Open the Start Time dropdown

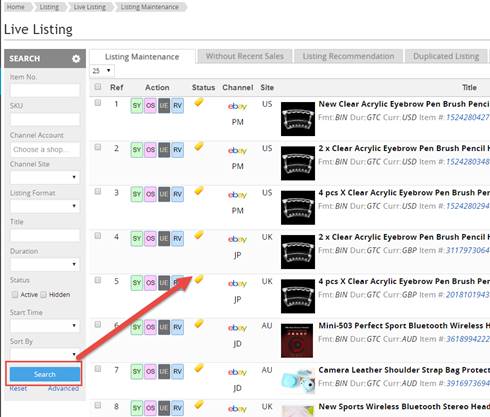(45, 326)
